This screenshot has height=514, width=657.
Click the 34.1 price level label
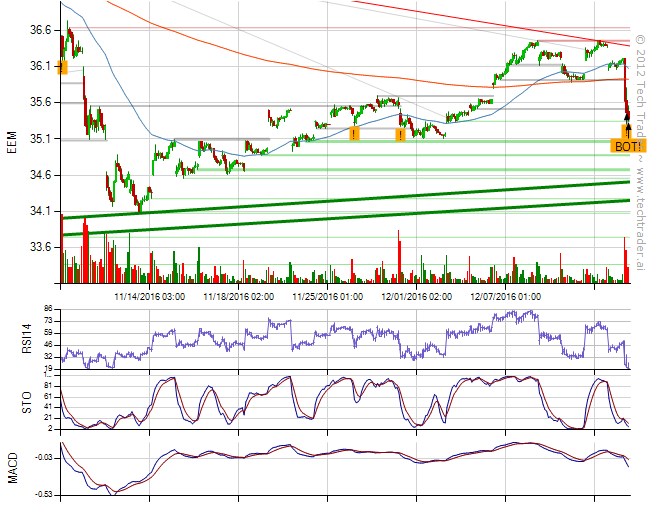click(40, 211)
